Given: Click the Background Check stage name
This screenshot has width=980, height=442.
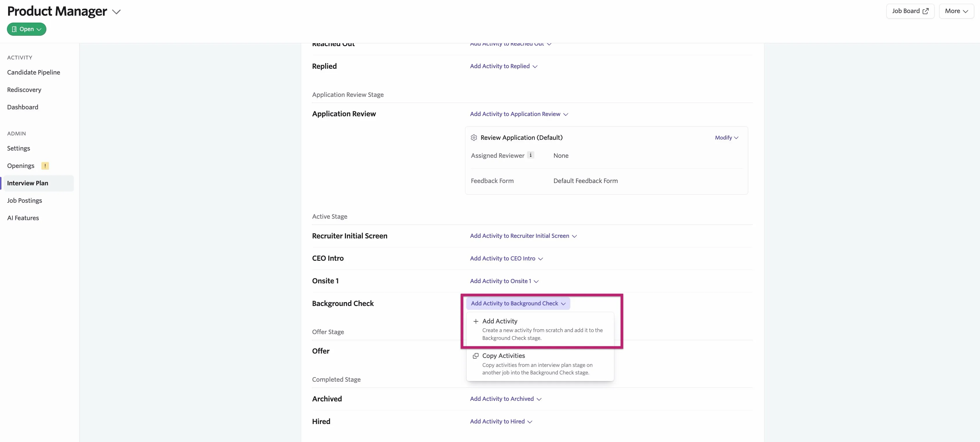Looking at the screenshot, I should (x=343, y=303).
